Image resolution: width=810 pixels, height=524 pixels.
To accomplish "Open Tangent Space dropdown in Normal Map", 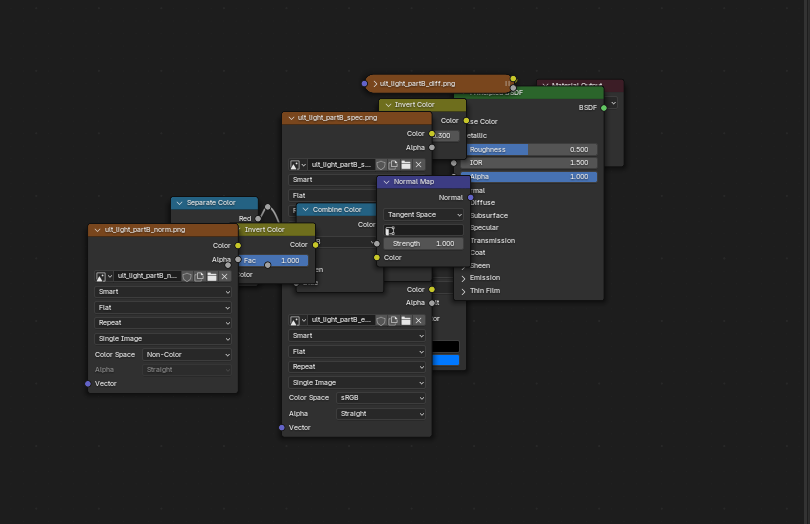I will (x=423, y=215).
